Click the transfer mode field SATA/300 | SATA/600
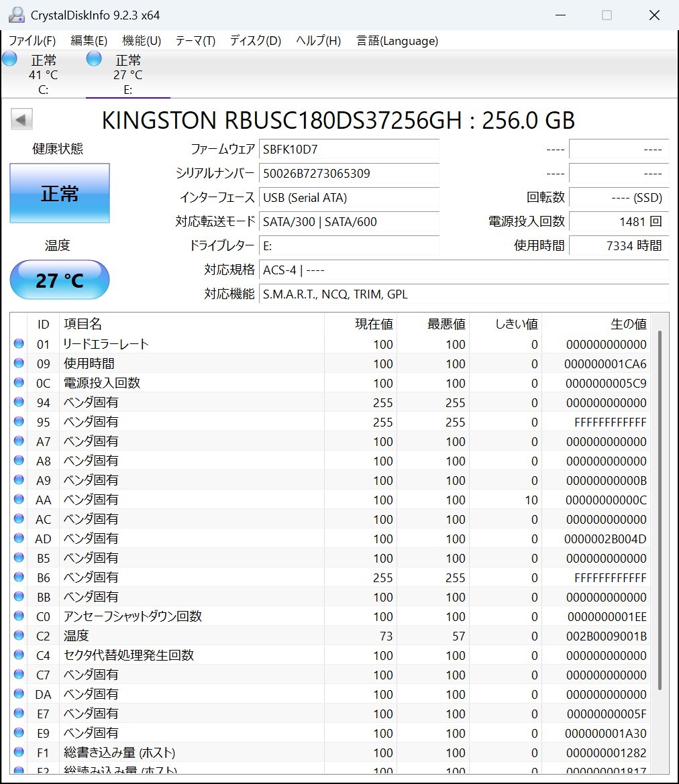The width and height of the screenshot is (679, 784). [350, 221]
